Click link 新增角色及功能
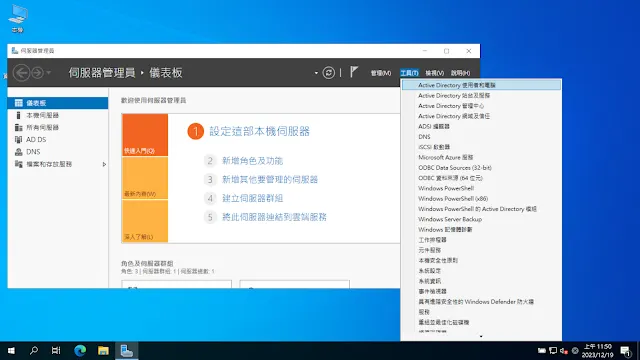Screen dimensions: 640x360 252,161
